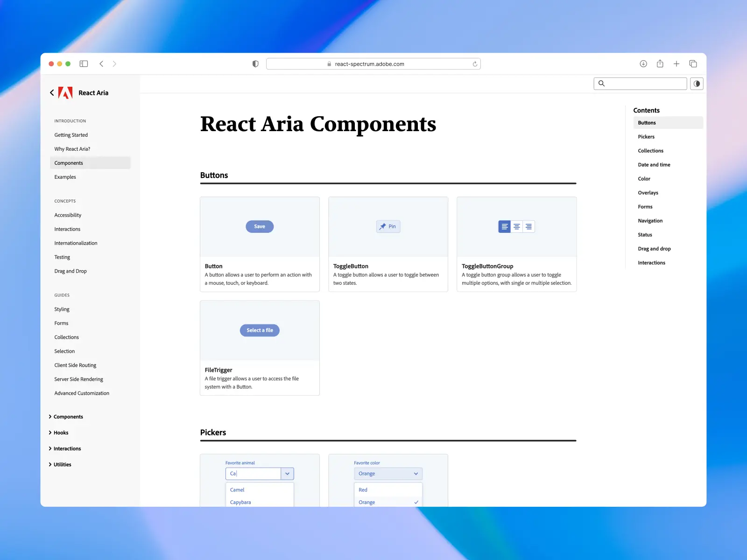This screenshot has width=747, height=560.
Task: Toggle the Safari sidebar icon
Action: [84, 64]
